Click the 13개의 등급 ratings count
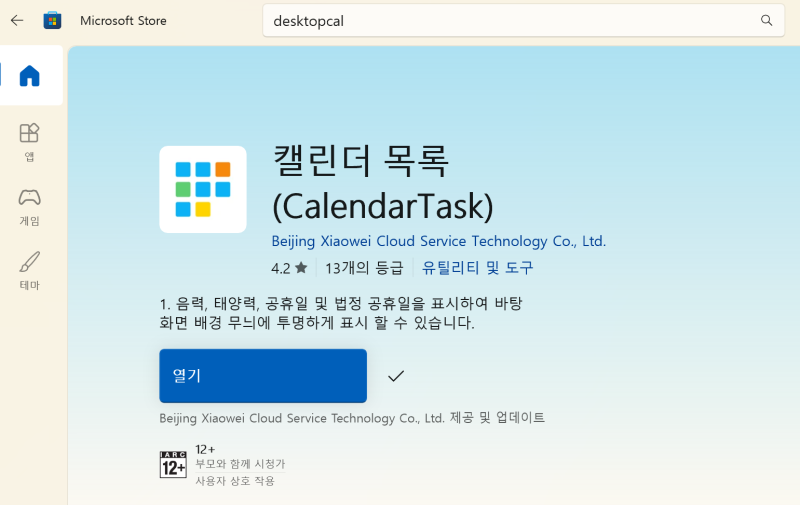This screenshot has width=800, height=505. [364, 268]
